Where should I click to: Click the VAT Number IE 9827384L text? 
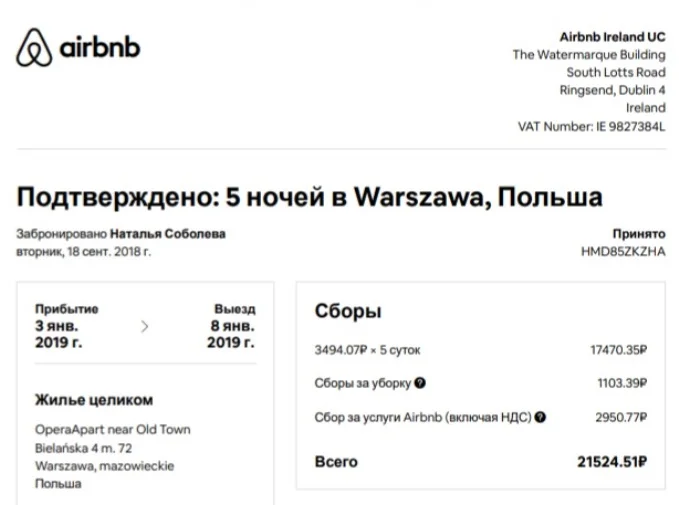point(592,126)
